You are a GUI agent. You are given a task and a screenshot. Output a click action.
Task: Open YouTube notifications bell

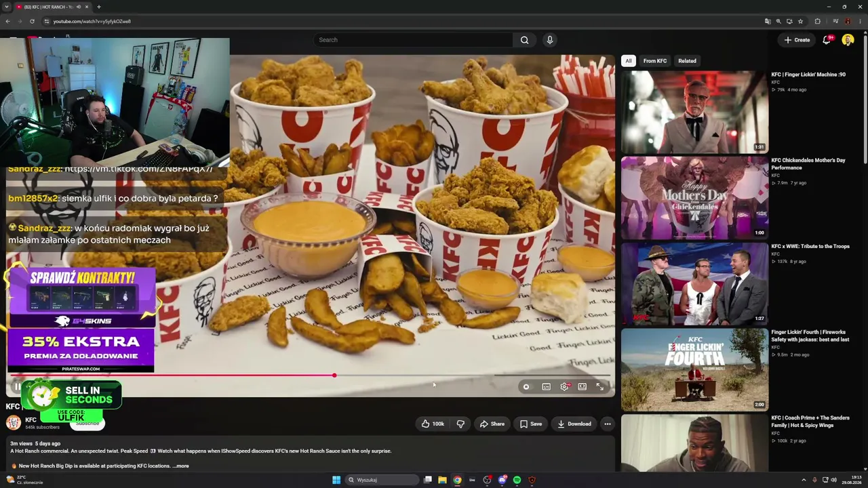pos(827,40)
